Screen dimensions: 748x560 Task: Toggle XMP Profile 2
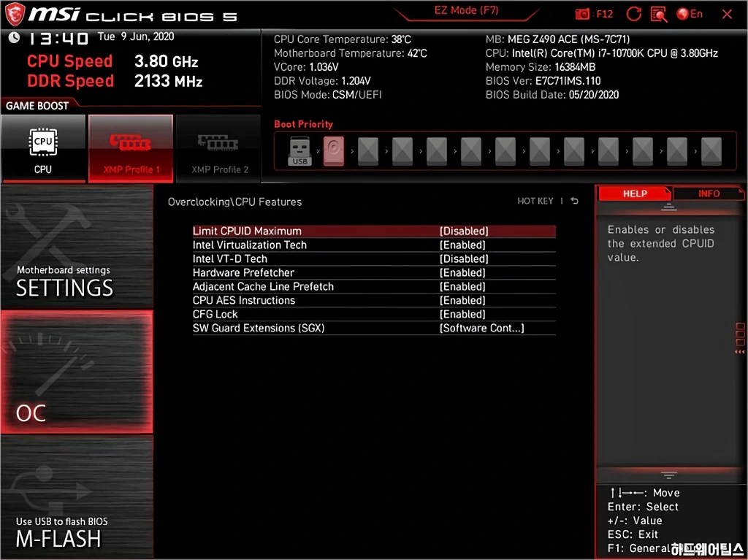click(x=219, y=148)
